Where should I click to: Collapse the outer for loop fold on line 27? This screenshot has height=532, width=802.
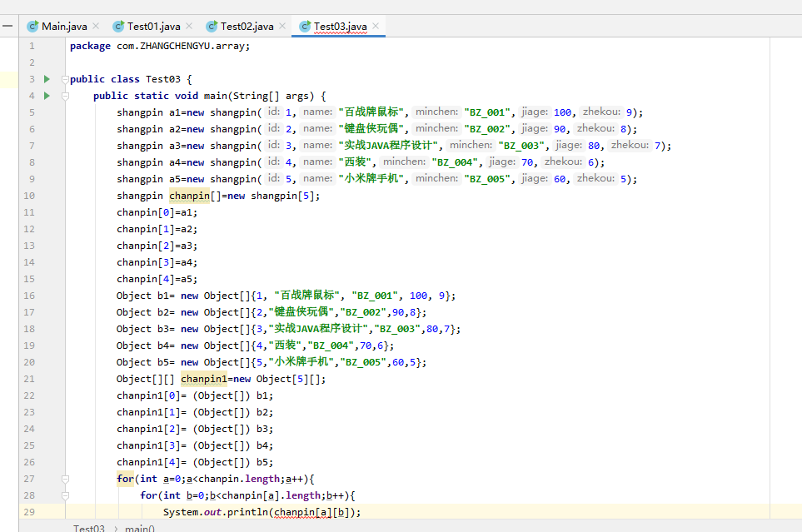65,479
